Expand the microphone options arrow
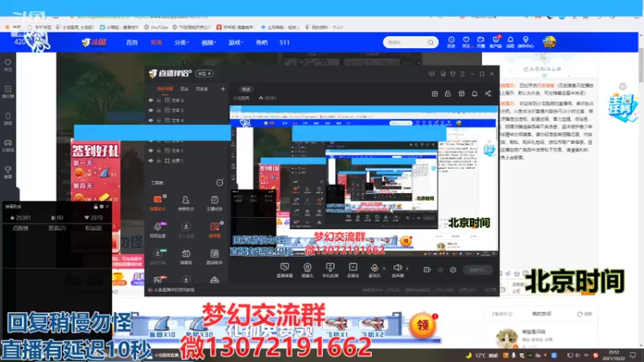This screenshot has height=362, width=644. (x=384, y=269)
